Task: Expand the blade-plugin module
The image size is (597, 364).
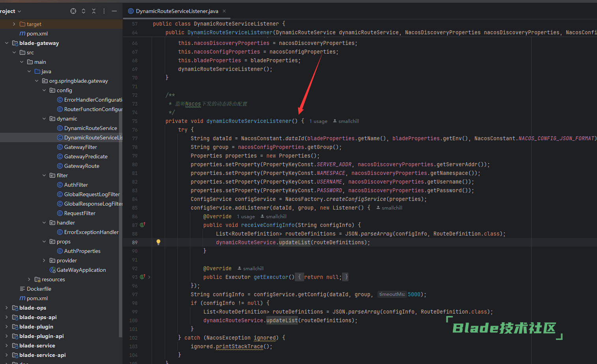Action: click(x=7, y=327)
